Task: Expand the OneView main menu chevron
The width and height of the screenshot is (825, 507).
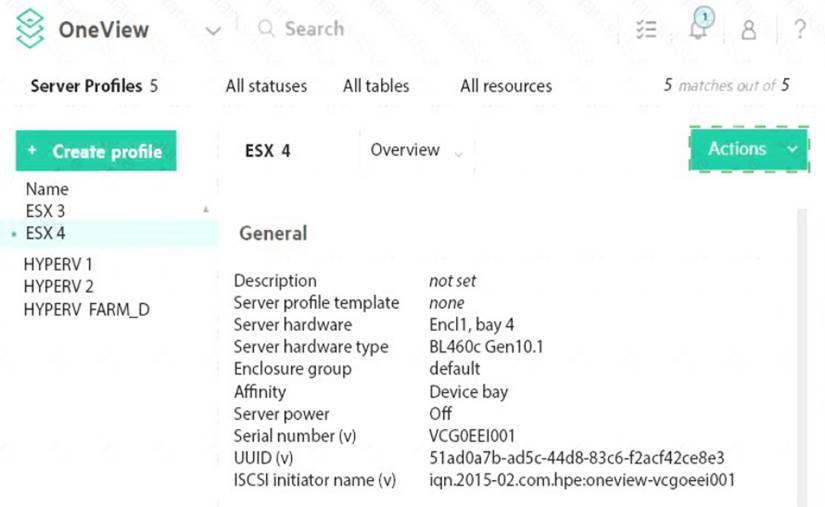Action: [212, 31]
